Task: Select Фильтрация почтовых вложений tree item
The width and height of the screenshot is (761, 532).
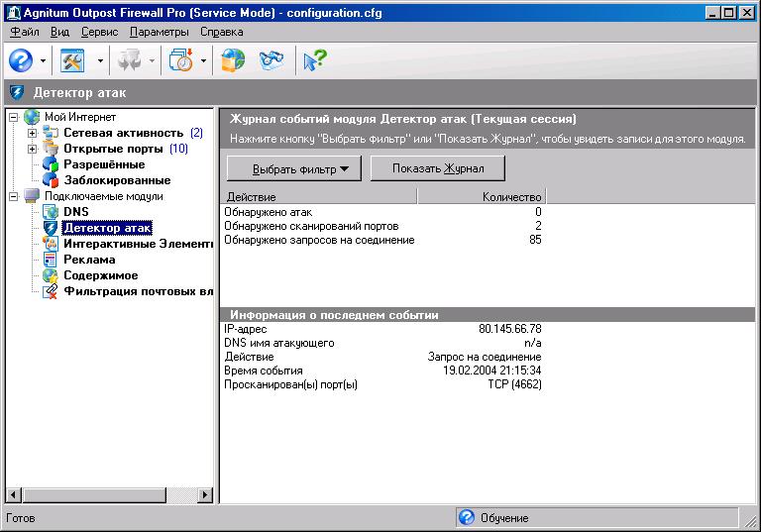Action: tap(138, 291)
